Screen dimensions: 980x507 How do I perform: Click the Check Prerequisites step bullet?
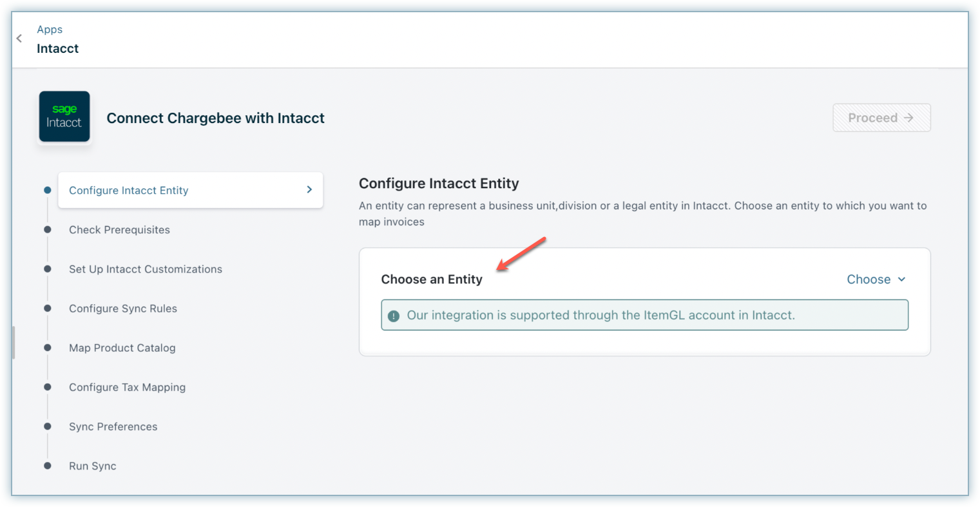47,230
